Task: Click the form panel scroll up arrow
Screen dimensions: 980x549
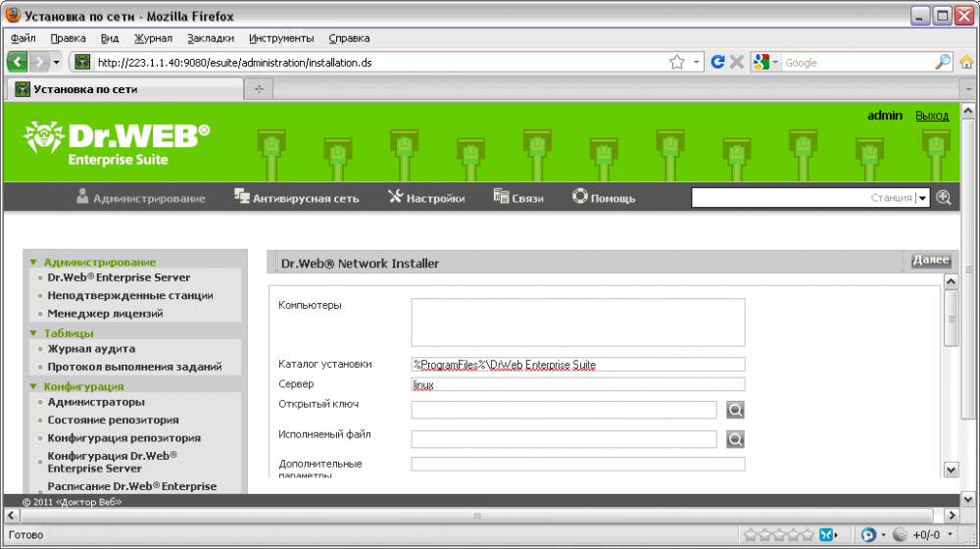Action: coord(951,281)
